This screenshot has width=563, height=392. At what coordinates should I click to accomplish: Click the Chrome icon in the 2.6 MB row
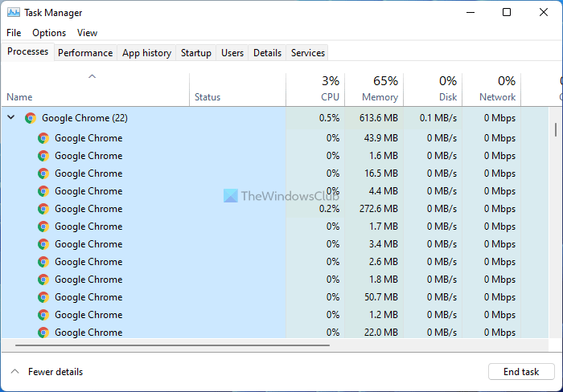(43, 262)
